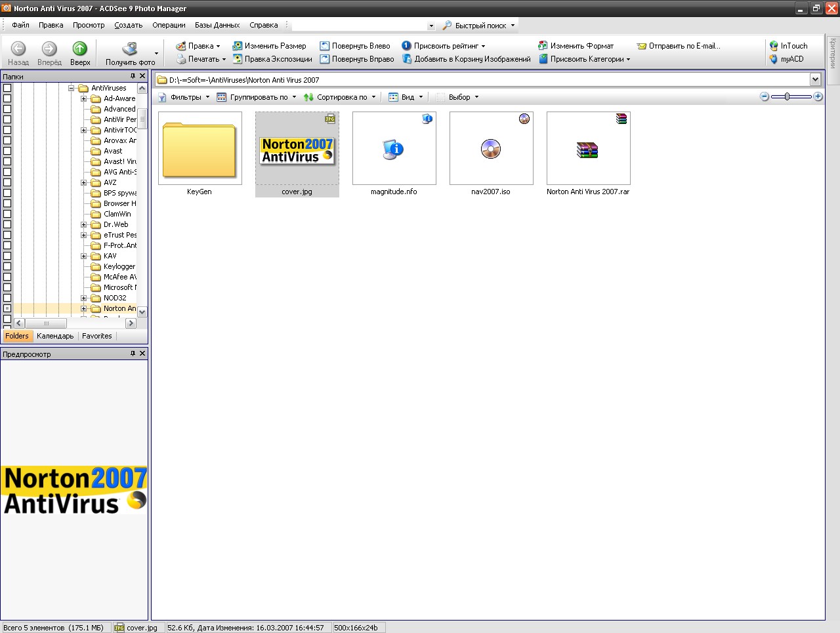Pin the Папки panel pushpin icon
Image resolution: width=840 pixels, height=633 pixels.
coord(133,76)
